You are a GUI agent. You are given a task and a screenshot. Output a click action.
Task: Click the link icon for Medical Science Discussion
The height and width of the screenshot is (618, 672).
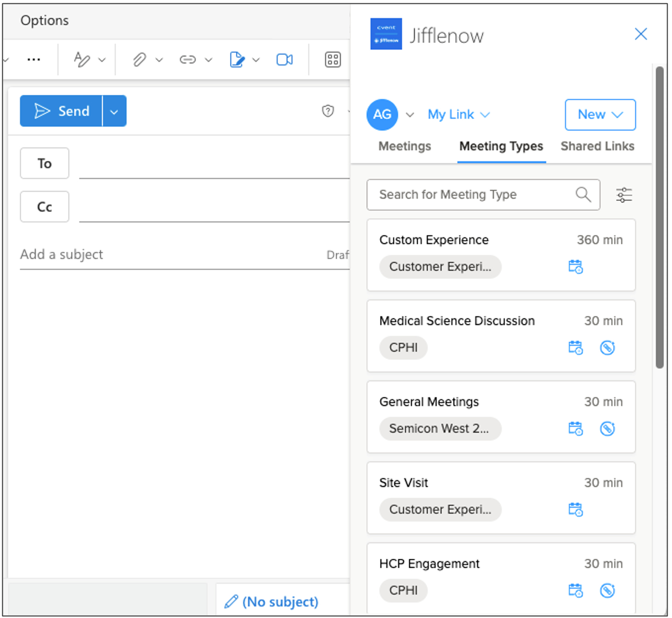click(x=607, y=348)
